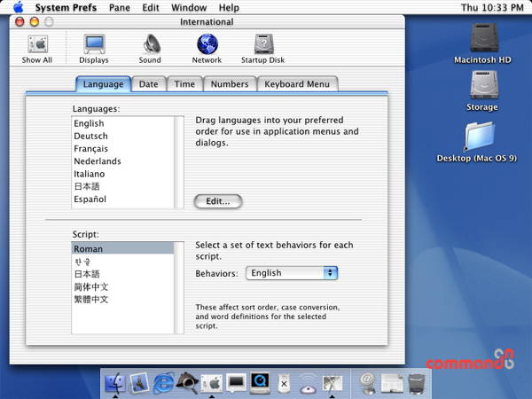This screenshot has width=532, height=399.
Task: Open the Network preference pane
Action: (207, 49)
